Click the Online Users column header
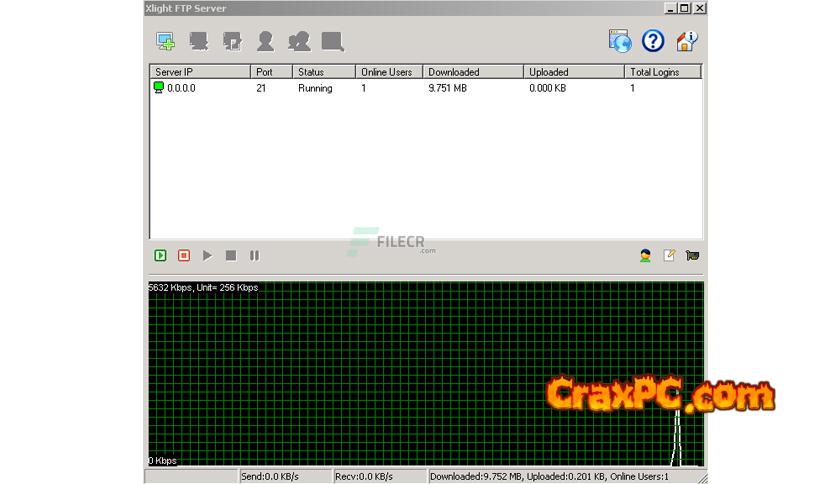This screenshot has width=836, height=484. (388, 72)
